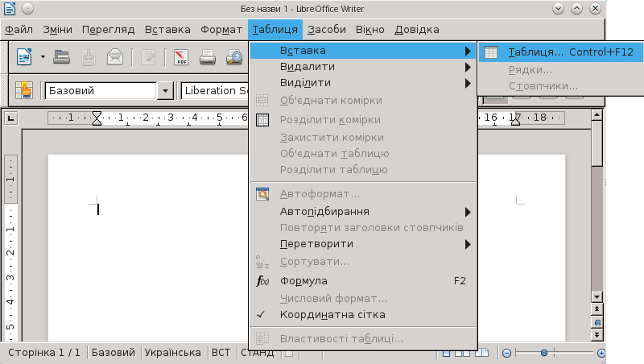
Task: Toggle the СТАНД selection mode
Action: coord(258,353)
